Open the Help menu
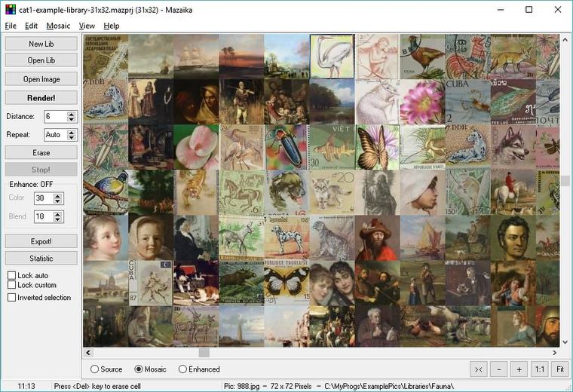Image resolution: width=573 pixels, height=392 pixels. (112, 26)
